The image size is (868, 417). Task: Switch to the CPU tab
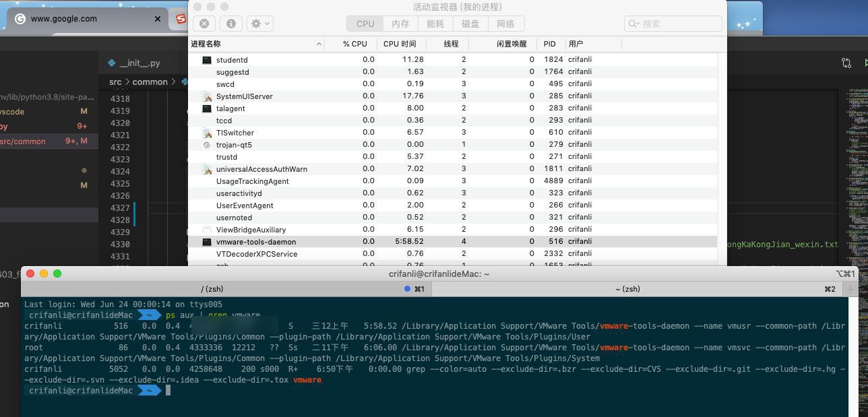coord(365,24)
